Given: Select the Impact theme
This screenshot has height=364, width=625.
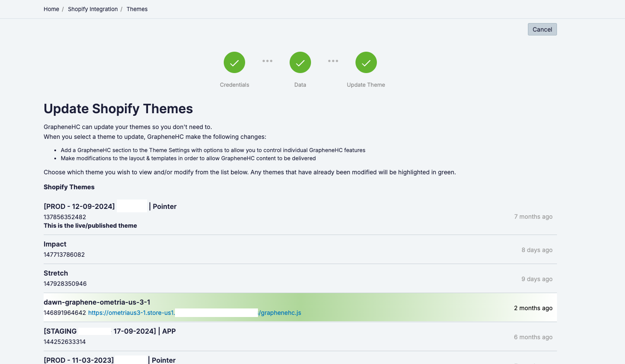Looking at the screenshot, I should coord(300,250).
